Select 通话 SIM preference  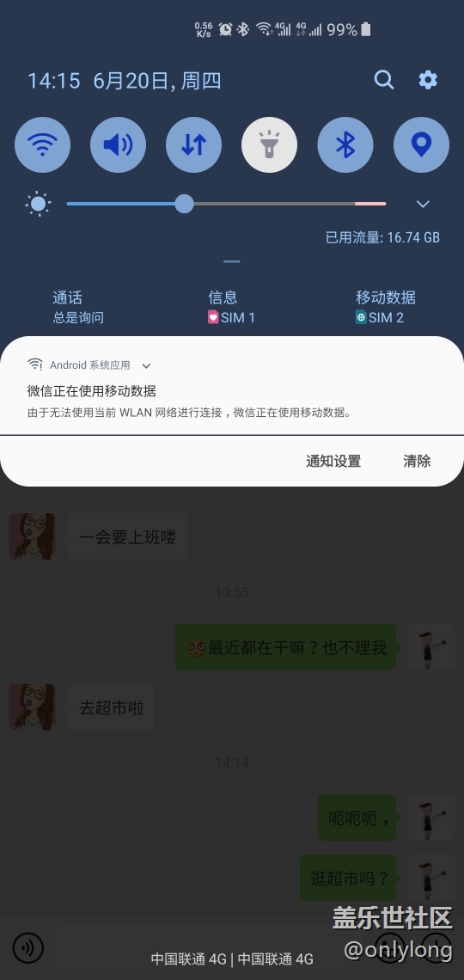coord(77,307)
